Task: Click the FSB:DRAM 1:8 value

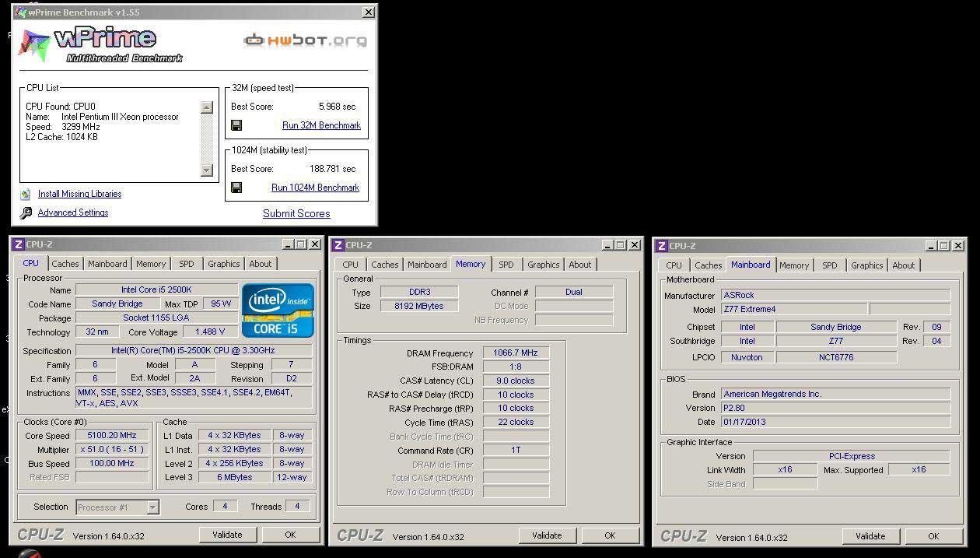Action: [x=516, y=367]
